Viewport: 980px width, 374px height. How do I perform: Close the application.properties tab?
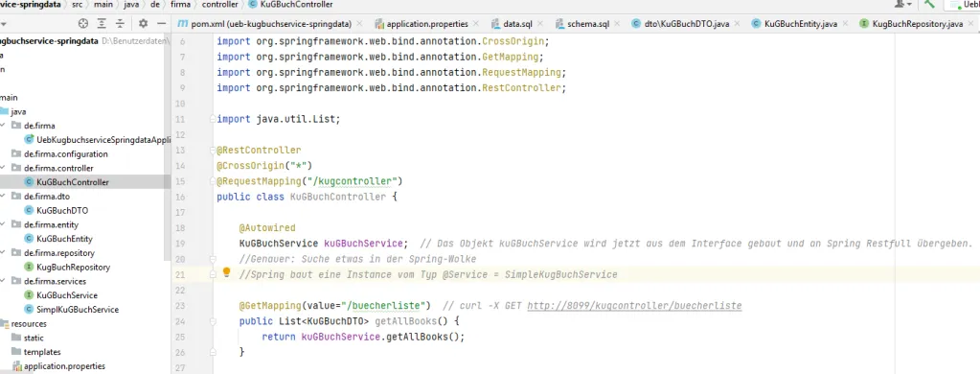[x=475, y=24]
